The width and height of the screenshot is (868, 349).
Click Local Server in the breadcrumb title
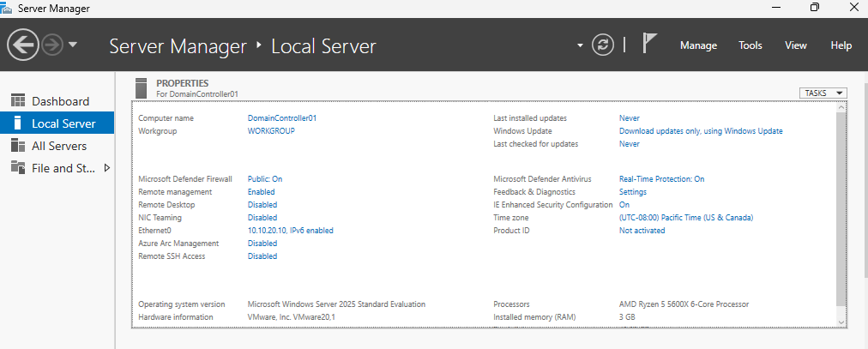[x=323, y=46]
